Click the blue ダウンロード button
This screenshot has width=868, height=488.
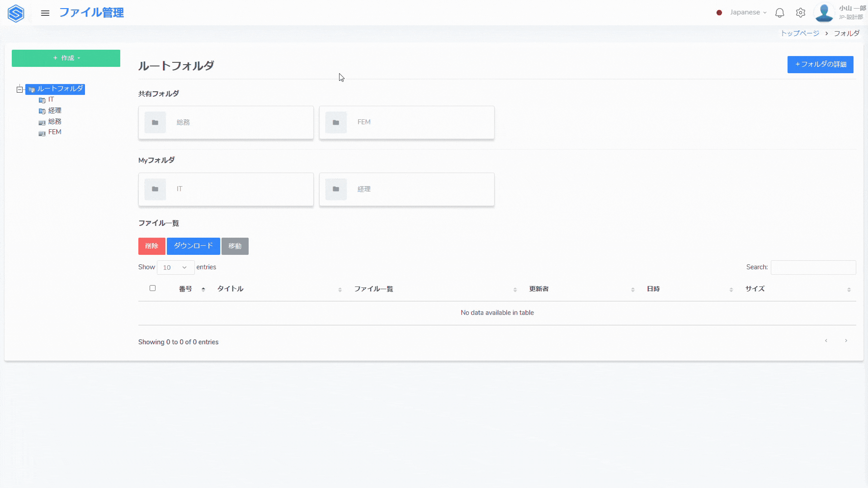click(193, 246)
